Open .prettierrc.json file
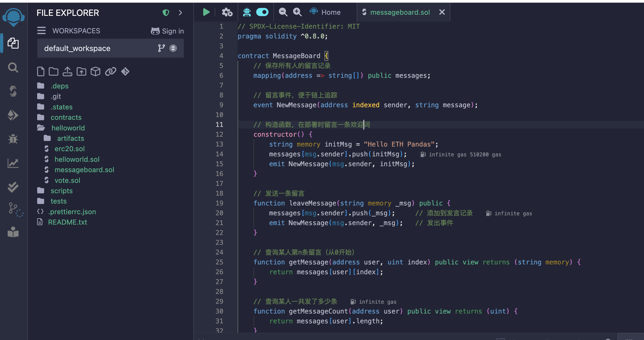 point(72,212)
